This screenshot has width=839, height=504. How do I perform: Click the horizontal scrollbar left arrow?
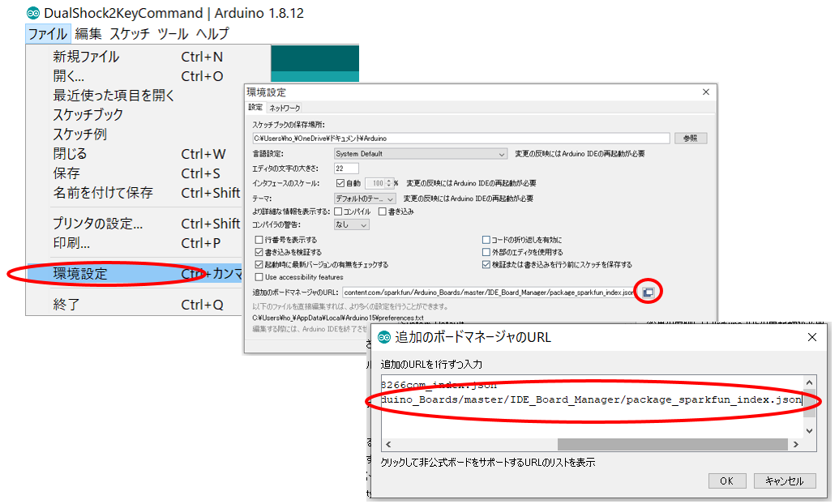coord(388,445)
